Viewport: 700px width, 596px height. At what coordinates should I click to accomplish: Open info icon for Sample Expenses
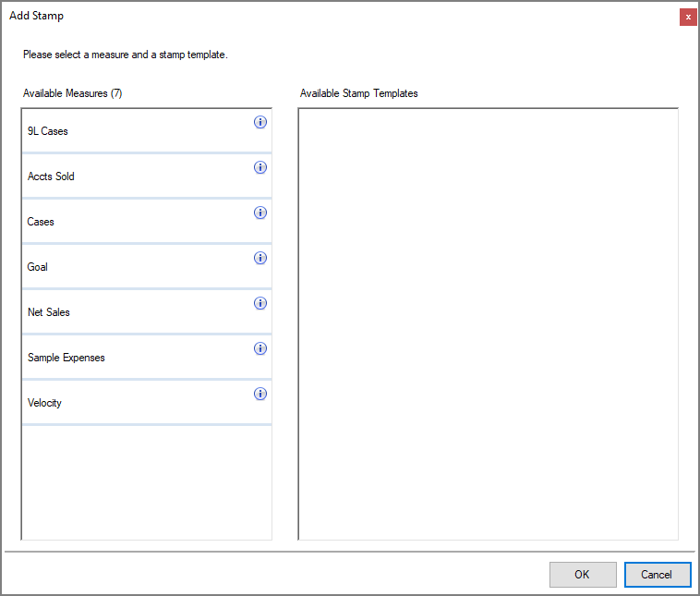260,348
